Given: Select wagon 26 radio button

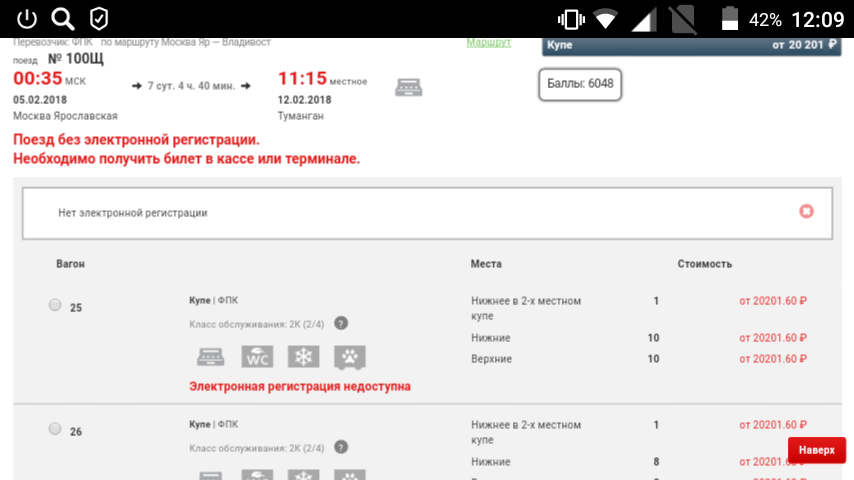Looking at the screenshot, I should pos(55,429).
